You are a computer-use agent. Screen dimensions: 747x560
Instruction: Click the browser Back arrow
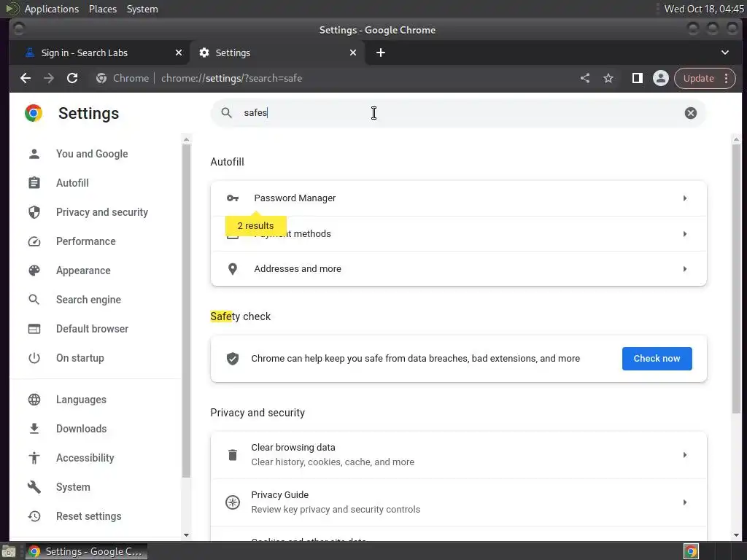[26, 78]
